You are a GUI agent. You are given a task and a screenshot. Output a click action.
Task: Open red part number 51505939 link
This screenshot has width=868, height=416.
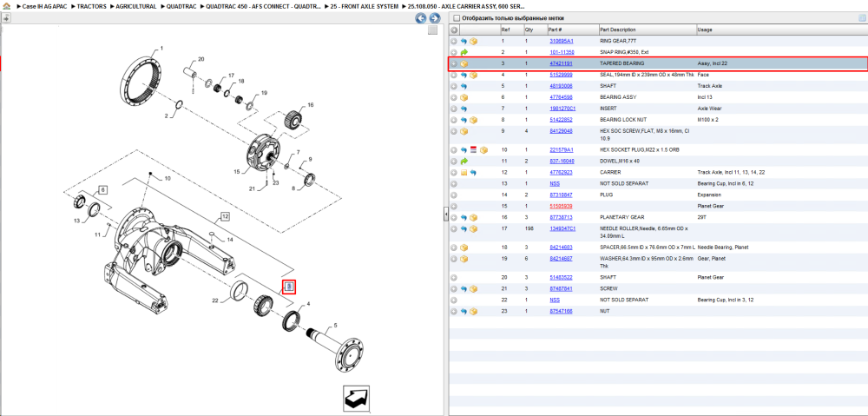(561, 206)
